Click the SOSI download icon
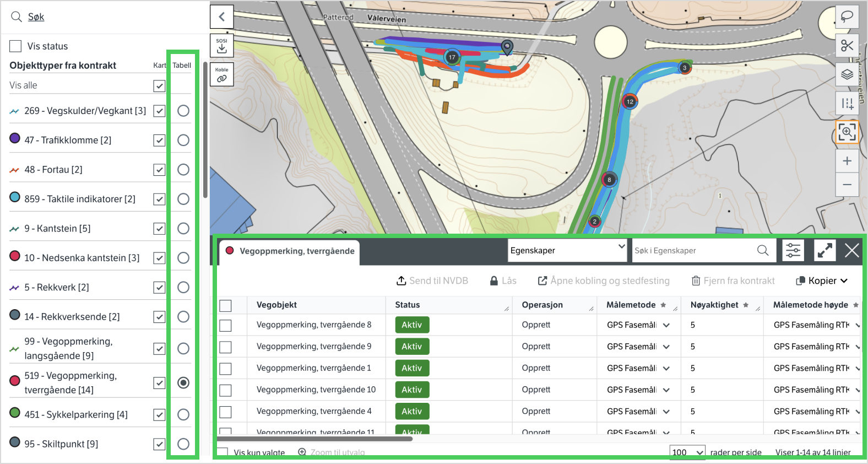The image size is (868, 464). 221,46
